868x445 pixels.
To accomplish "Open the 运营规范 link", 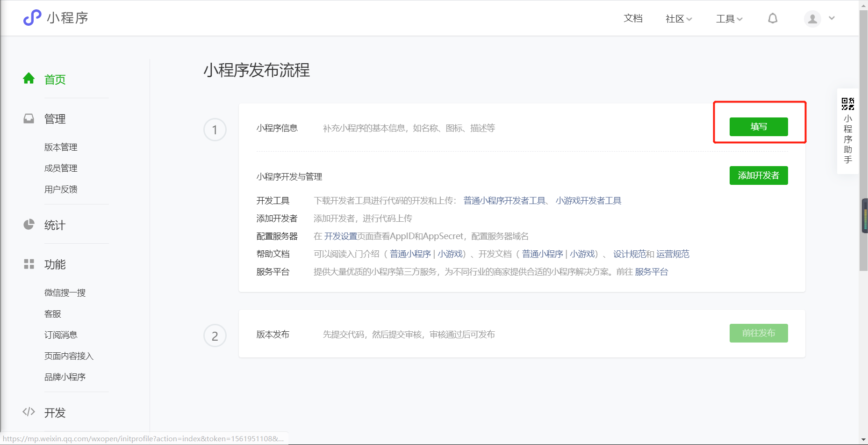I will coord(673,254).
